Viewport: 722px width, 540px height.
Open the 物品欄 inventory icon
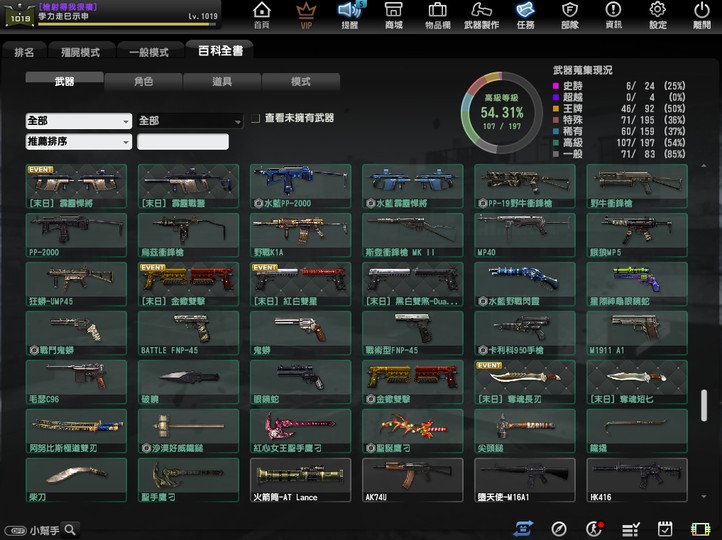coord(437,15)
